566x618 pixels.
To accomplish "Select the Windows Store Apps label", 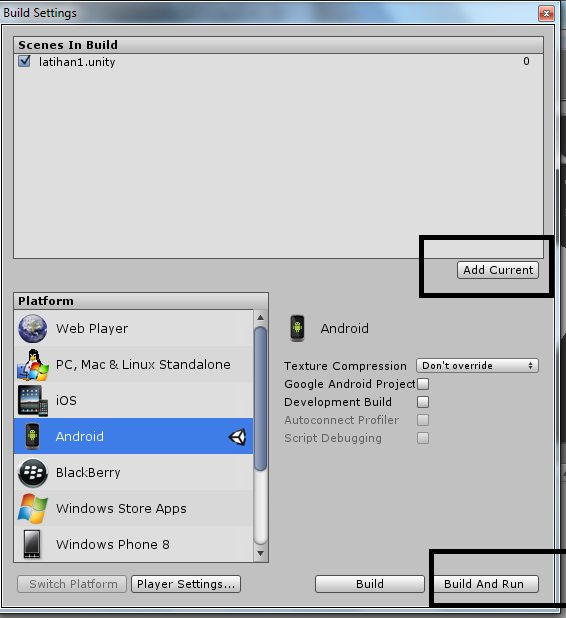I will tap(121, 508).
